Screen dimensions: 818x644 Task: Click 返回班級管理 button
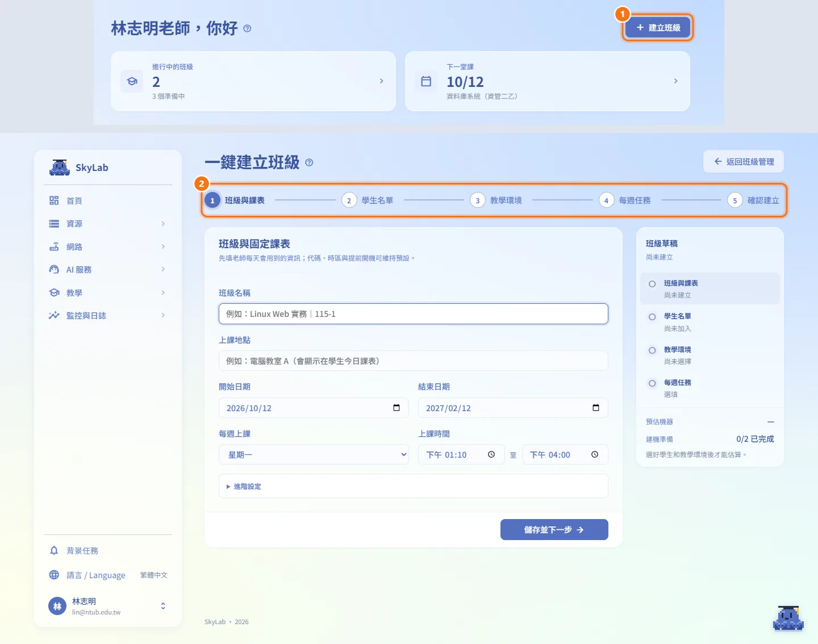(x=744, y=161)
